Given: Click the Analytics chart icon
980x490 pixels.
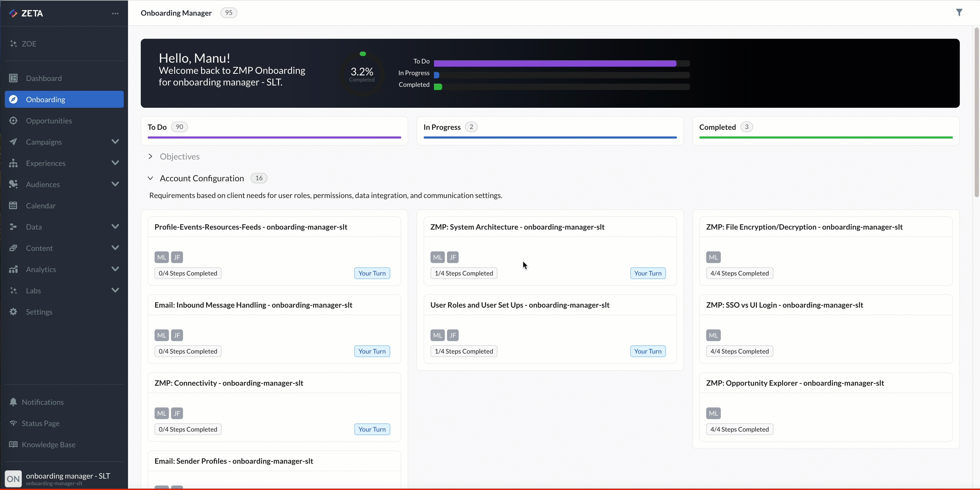Looking at the screenshot, I should [x=13, y=269].
